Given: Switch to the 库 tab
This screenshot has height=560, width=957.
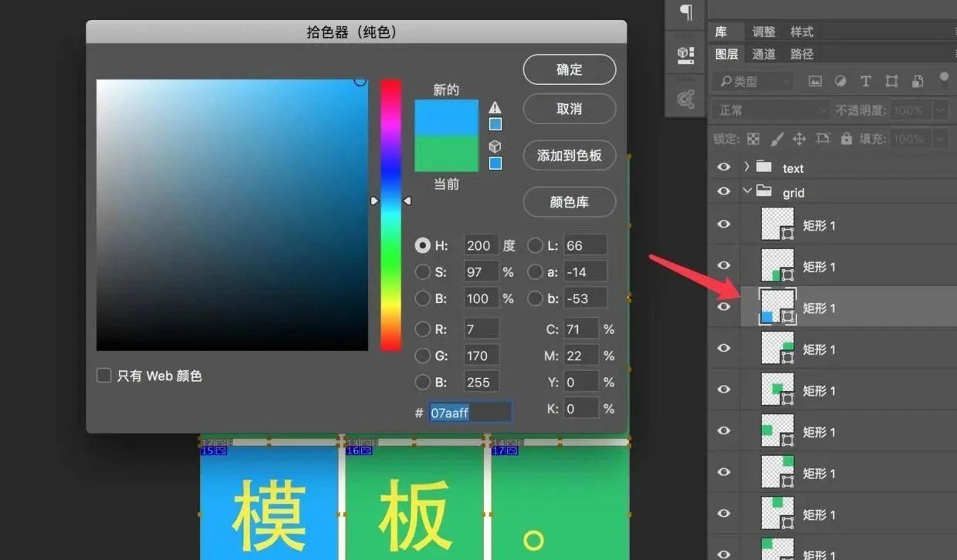Looking at the screenshot, I should click(x=721, y=32).
